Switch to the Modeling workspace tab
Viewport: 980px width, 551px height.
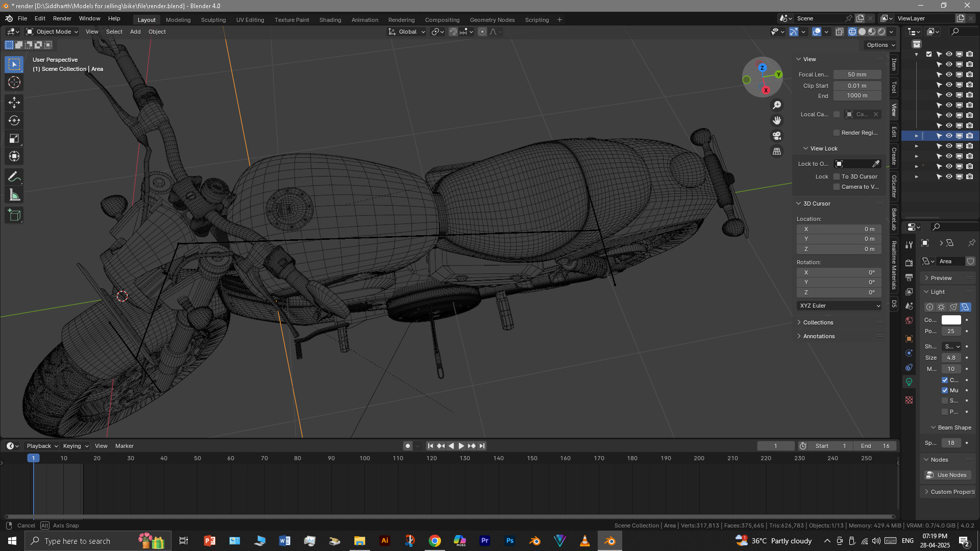pyautogui.click(x=178, y=20)
